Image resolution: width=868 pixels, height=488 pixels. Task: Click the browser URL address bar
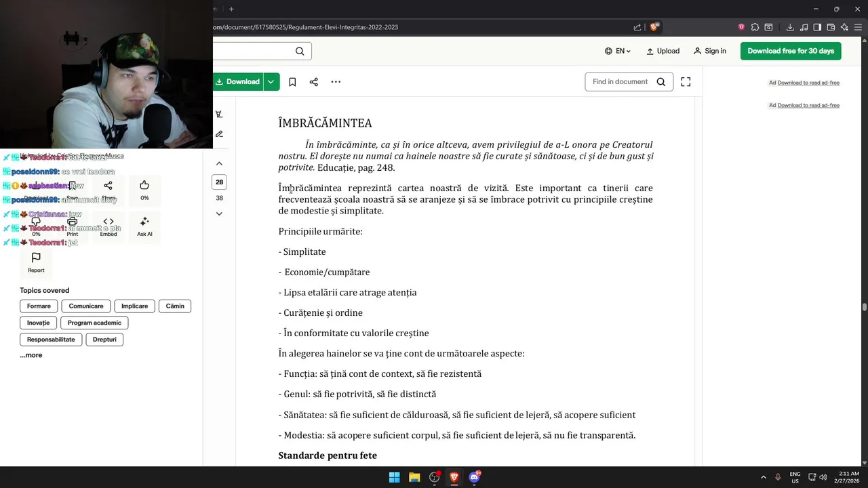coord(420,27)
